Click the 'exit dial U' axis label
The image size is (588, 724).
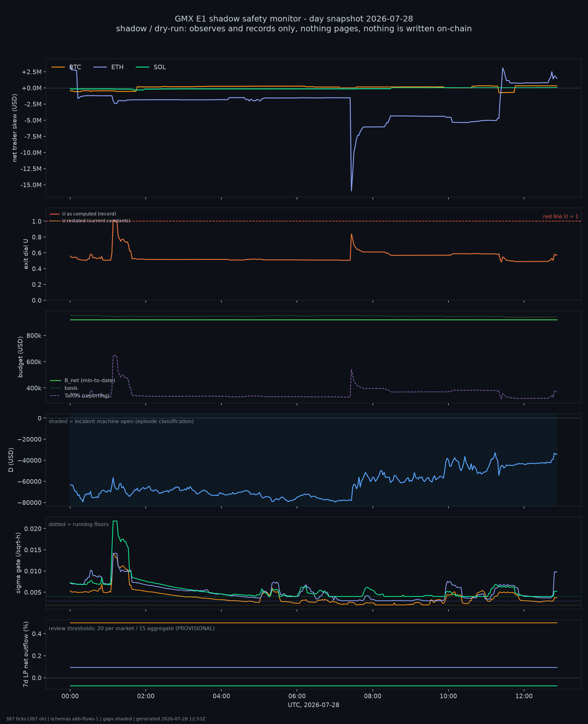(x=26, y=254)
